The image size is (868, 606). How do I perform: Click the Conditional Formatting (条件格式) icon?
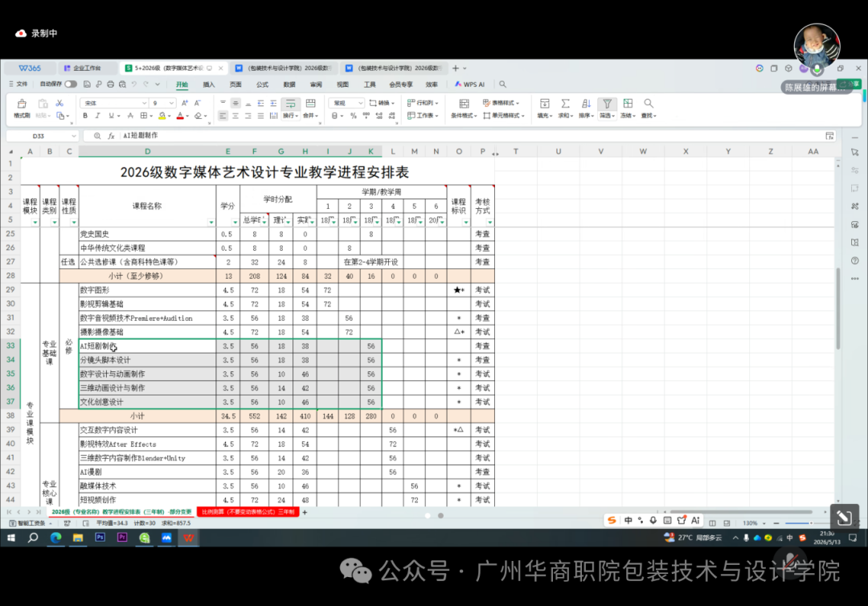pos(464,104)
